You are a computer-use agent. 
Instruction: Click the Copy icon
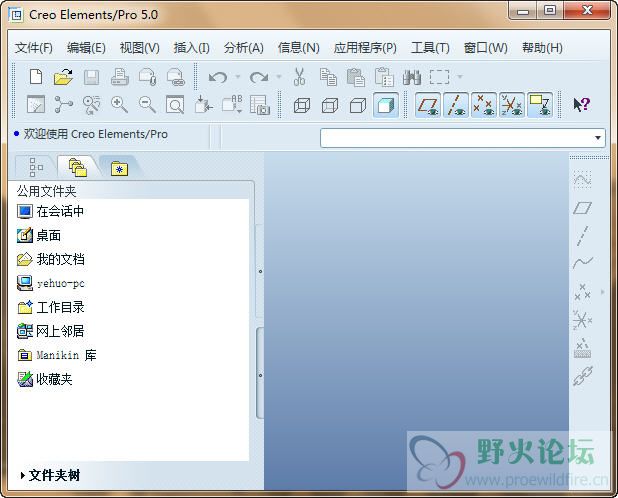coord(328,77)
